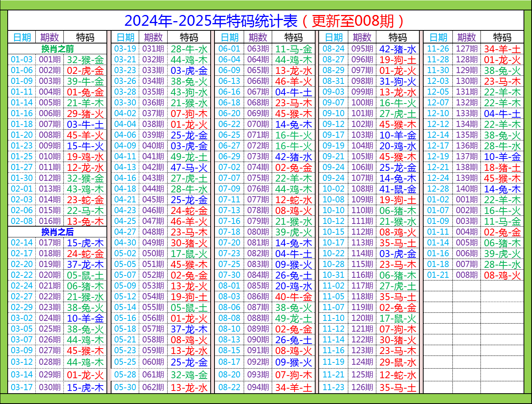The image size is (532, 404).
Task: Select the 换肖之前 section header
Action: click(58, 49)
